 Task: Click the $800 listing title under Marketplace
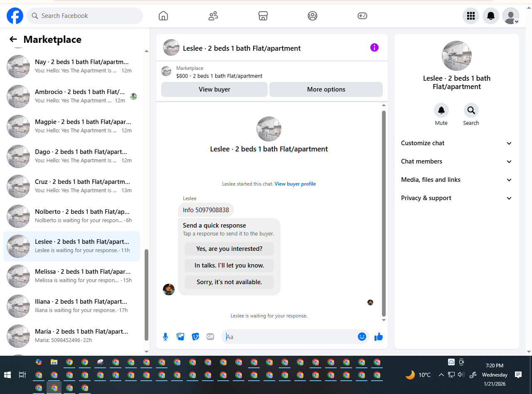(x=219, y=76)
